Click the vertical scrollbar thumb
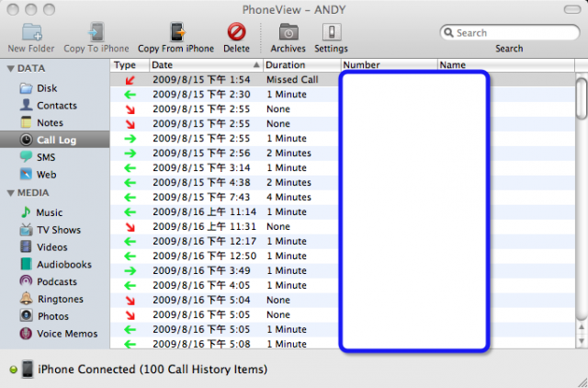This screenshot has height=388, width=588. pos(582,98)
